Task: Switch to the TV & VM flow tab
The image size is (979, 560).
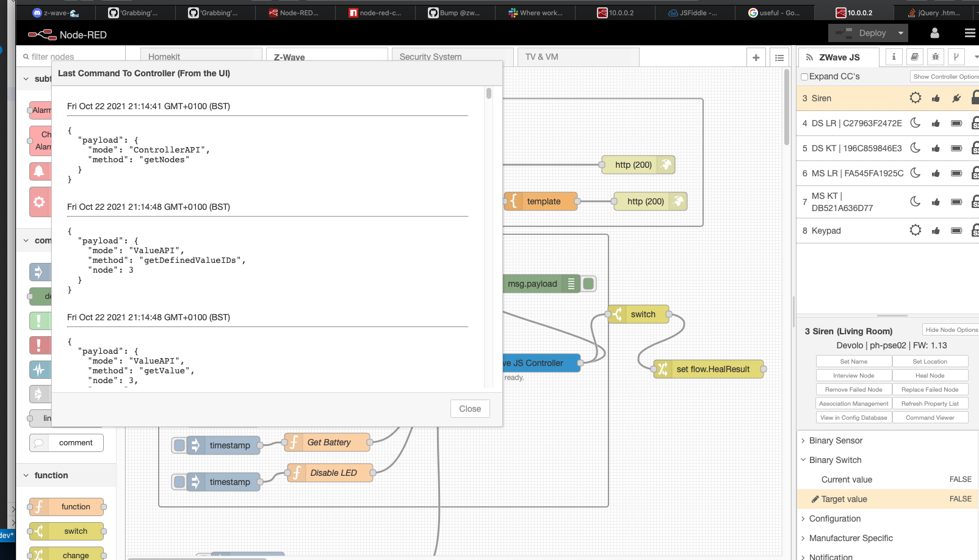Action: 578,56
